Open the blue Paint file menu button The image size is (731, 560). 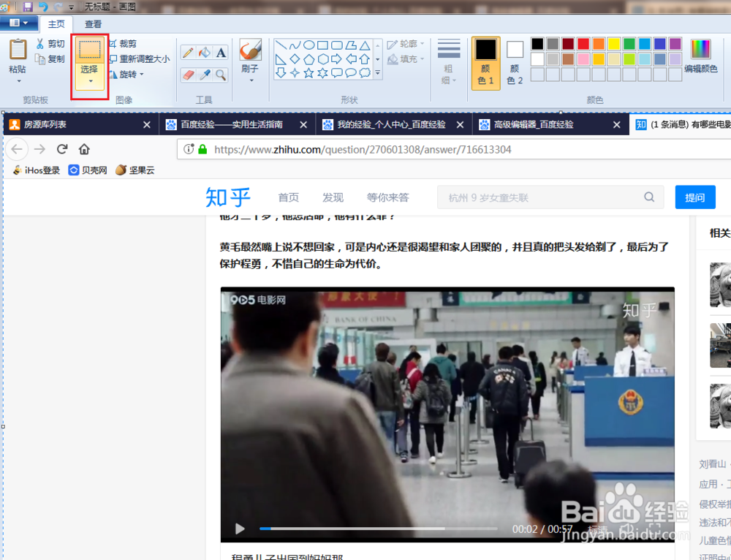click(x=19, y=23)
